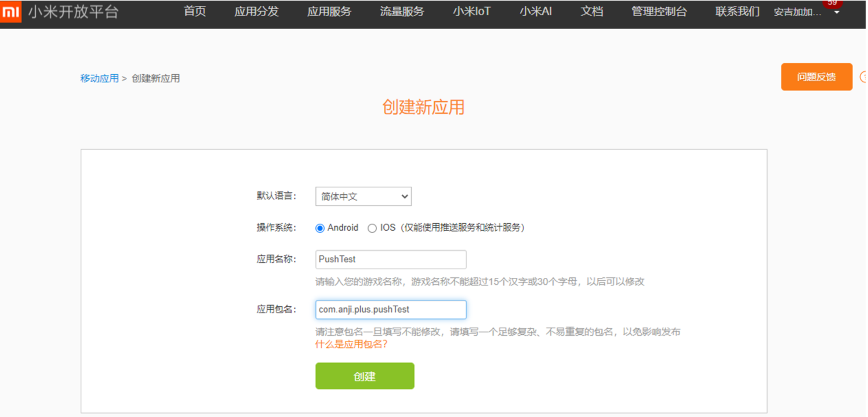The image size is (868, 417).
Task: Go to 移动应用 breadcrumb link
Action: click(x=99, y=78)
